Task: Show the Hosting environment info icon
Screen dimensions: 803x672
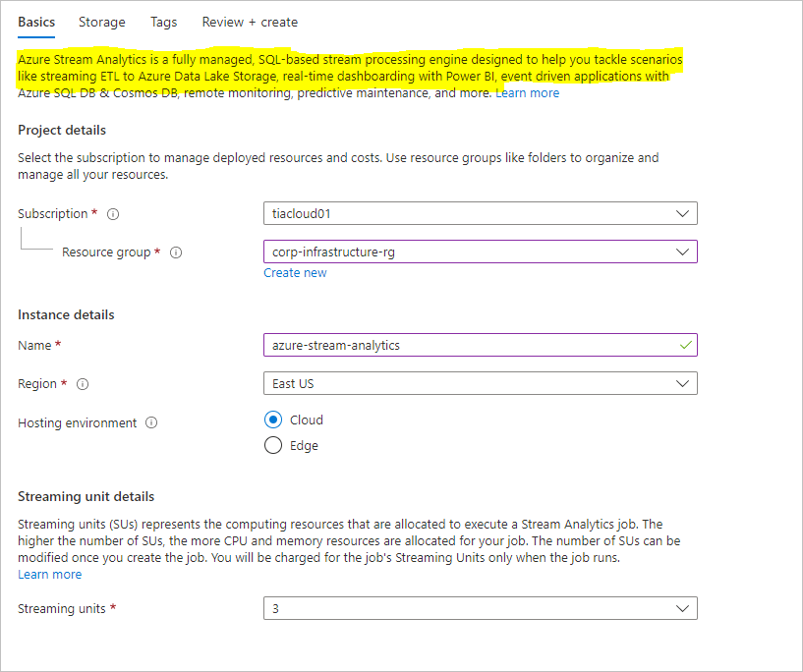Action: [151, 422]
